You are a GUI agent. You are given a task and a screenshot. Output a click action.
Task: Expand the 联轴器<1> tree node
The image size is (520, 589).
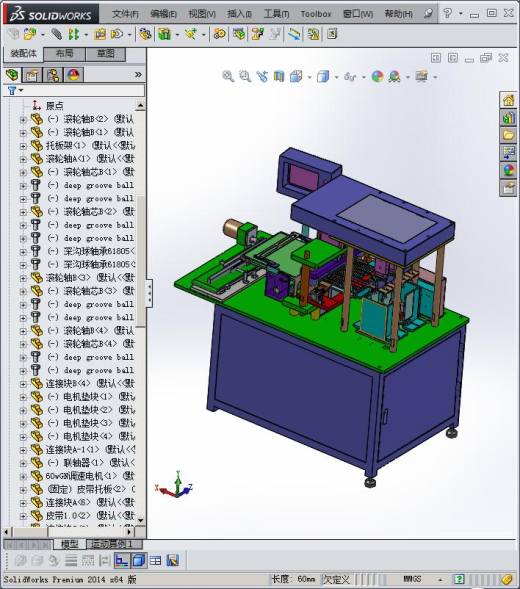[23, 463]
